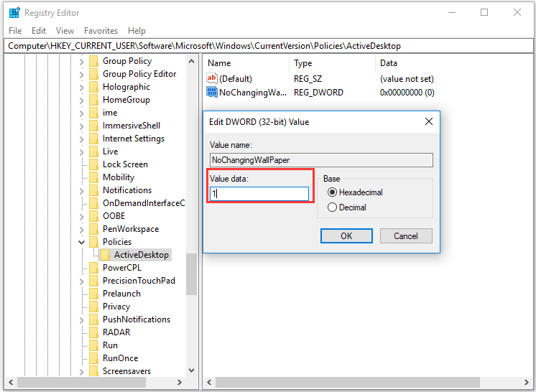Click the tree pane horizontal scroll right arrow
Viewport: 536px width, 392px height.
[x=180, y=382]
